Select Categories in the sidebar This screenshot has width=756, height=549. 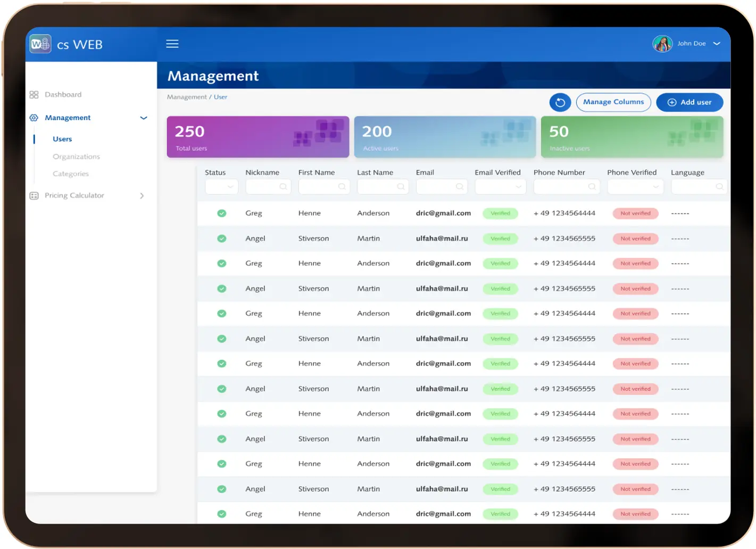tap(71, 174)
